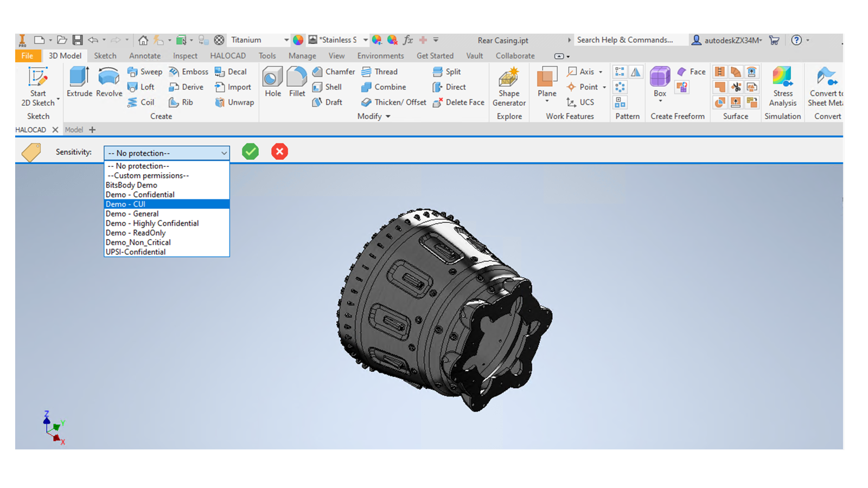
Task: Choose BitsBody Demo in the list
Action: (x=167, y=185)
